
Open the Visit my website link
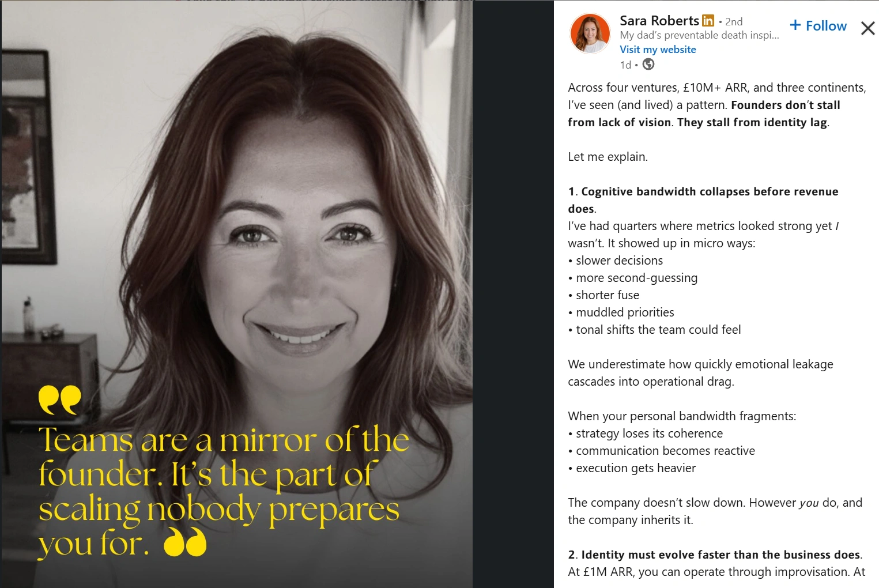658,50
